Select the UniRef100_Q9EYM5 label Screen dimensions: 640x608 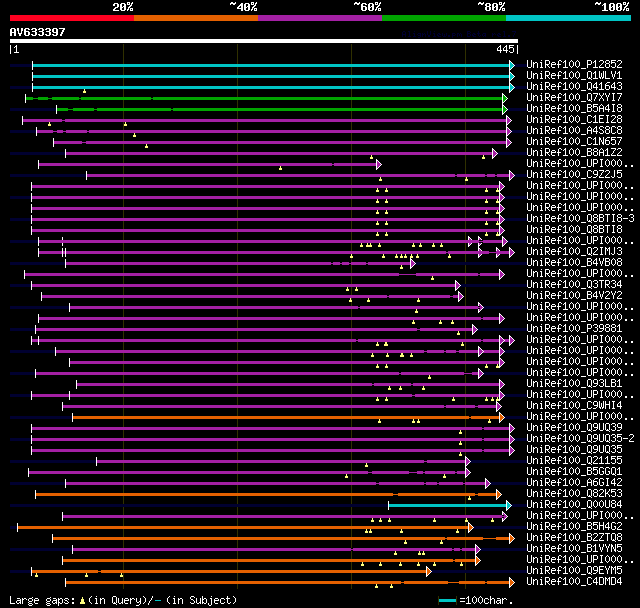[574, 571]
